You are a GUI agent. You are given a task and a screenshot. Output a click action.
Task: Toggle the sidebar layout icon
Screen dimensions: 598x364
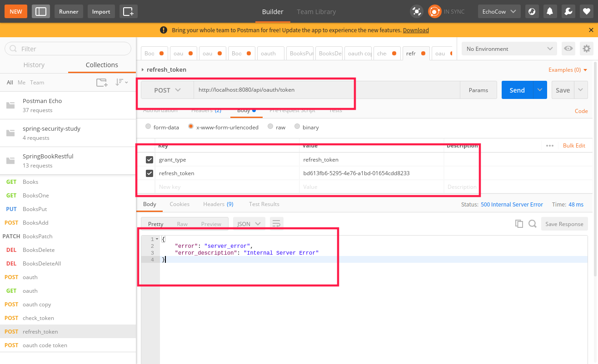[x=41, y=11]
